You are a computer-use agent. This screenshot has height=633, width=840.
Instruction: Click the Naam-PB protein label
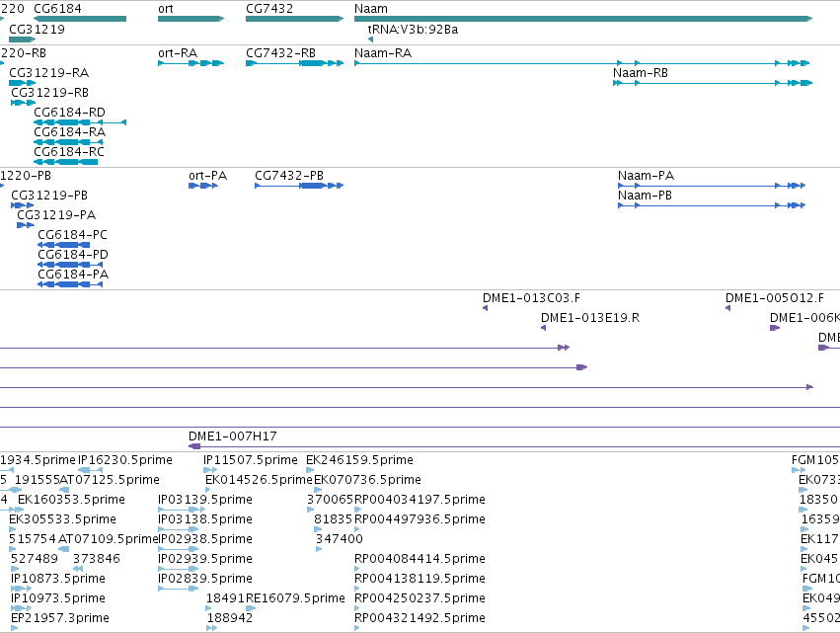[x=645, y=196]
